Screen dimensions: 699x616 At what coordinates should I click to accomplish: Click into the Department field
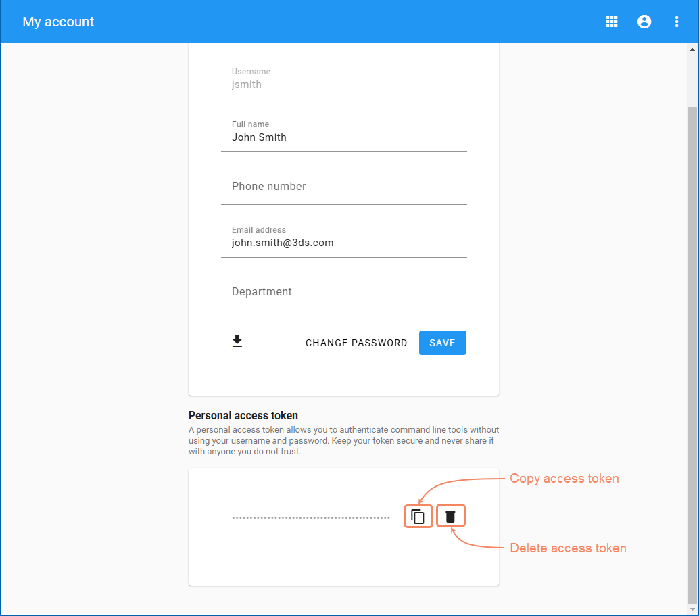[343, 292]
